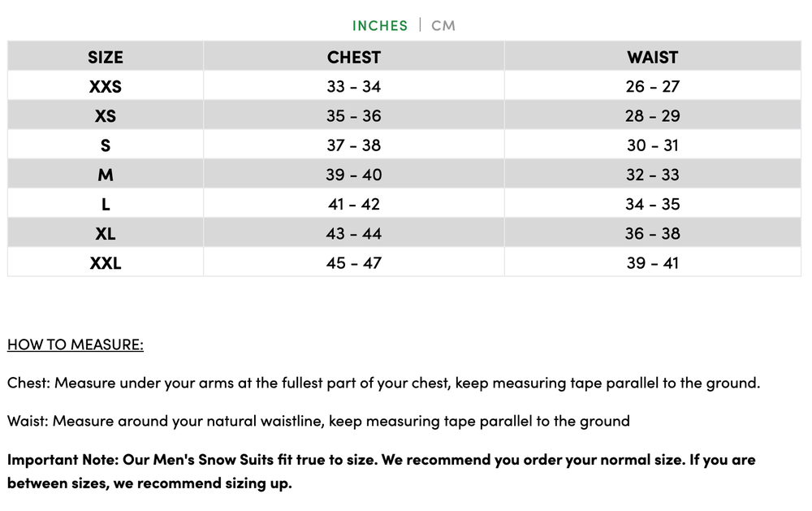The width and height of the screenshot is (812, 511).
Task: Click the waist measurement 26-27 cell
Action: [x=652, y=86]
